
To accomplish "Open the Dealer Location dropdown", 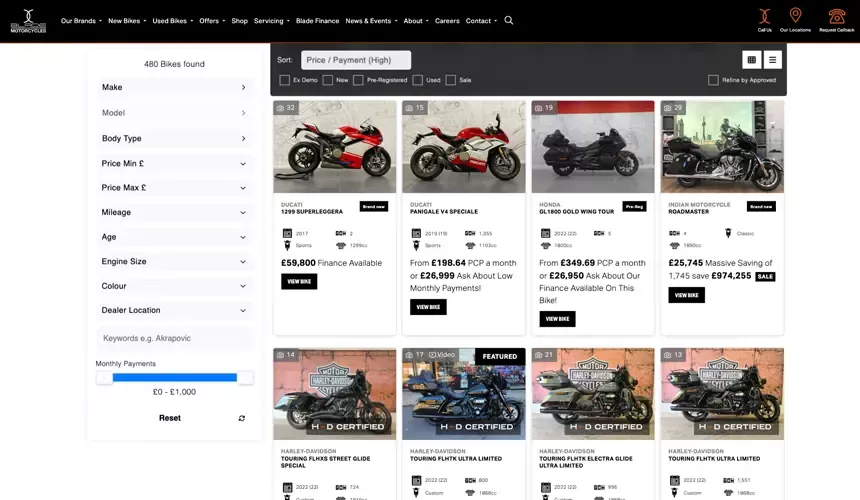I will pos(174,310).
